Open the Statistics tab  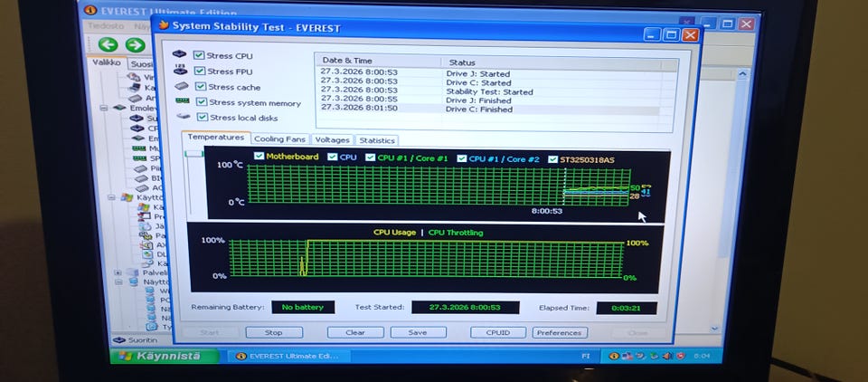tap(377, 140)
